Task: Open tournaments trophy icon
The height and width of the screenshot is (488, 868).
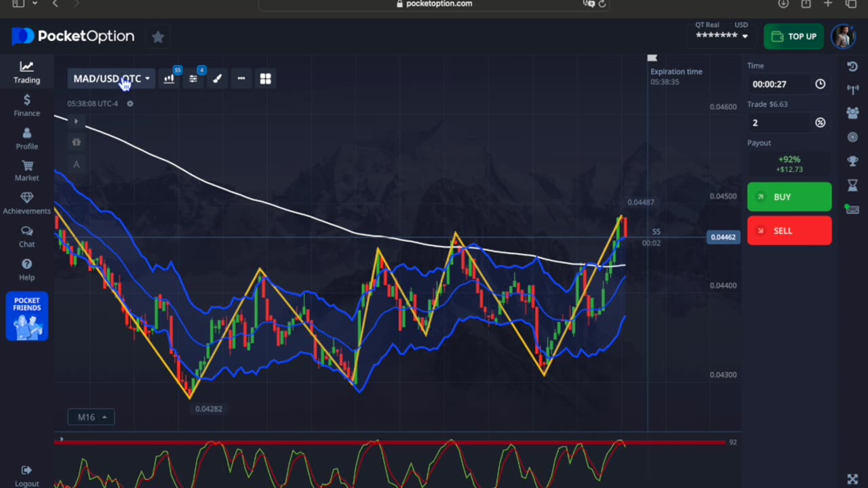Action: (852, 161)
